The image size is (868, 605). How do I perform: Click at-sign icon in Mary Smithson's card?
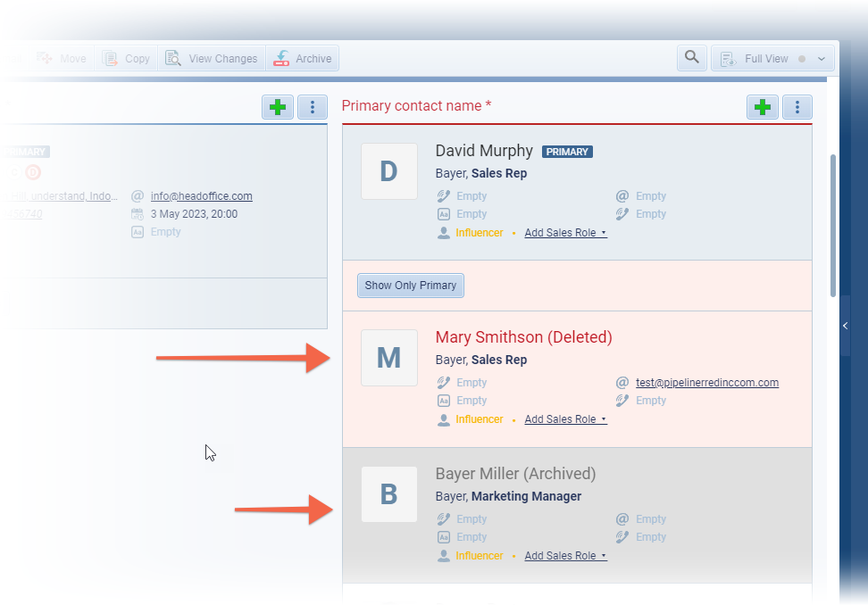point(622,383)
